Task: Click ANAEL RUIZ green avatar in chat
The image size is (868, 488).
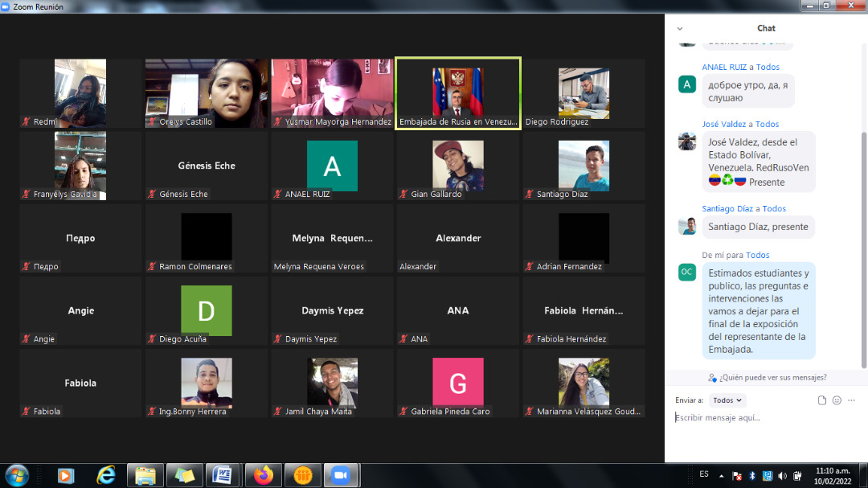Action: tap(687, 84)
